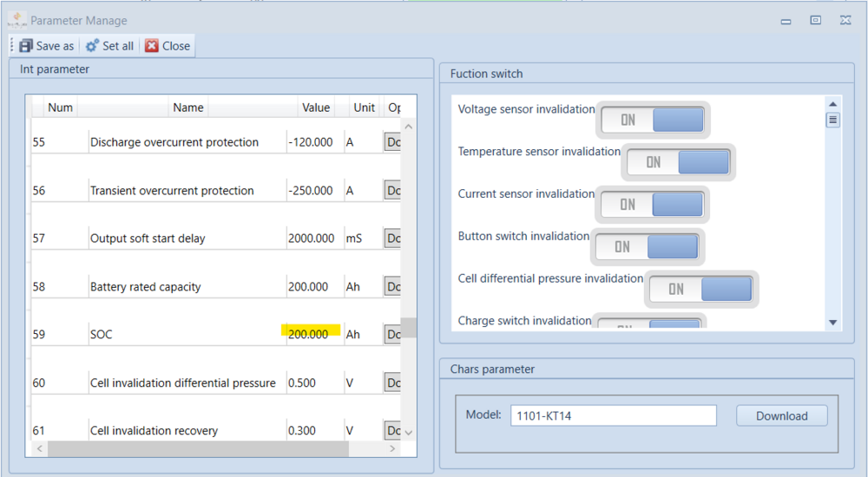The width and height of the screenshot is (868, 477).
Task: Click the Set all gear icon
Action: pyautogui.click(x=92, y=46)
